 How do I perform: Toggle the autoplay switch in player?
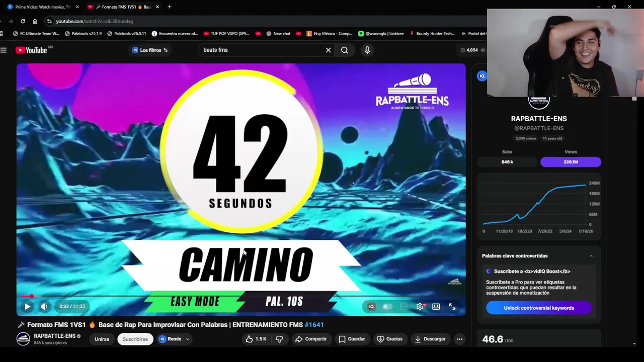tap(387, 307)
